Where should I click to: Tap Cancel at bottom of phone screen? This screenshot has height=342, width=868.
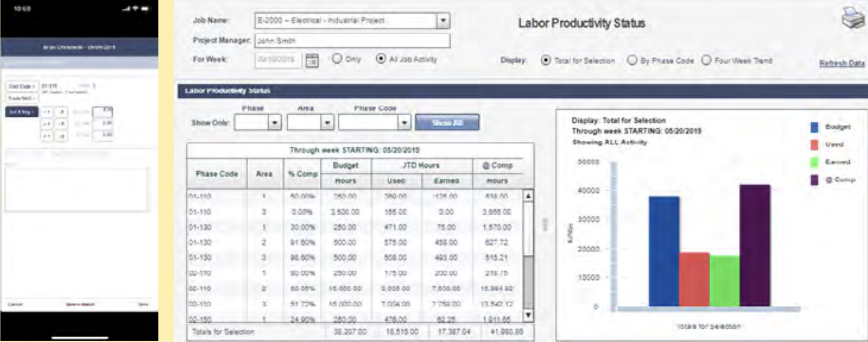pyautogui.click(x=15, y=304)
